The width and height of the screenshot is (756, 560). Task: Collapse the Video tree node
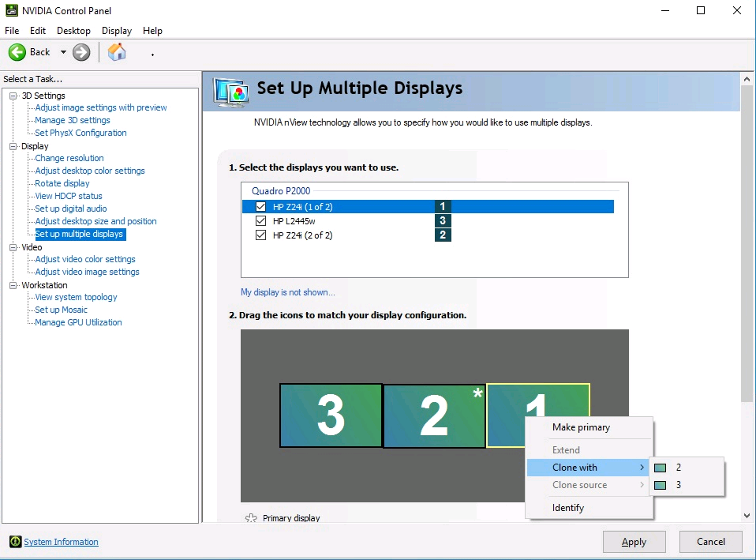(x=13, y=247)
